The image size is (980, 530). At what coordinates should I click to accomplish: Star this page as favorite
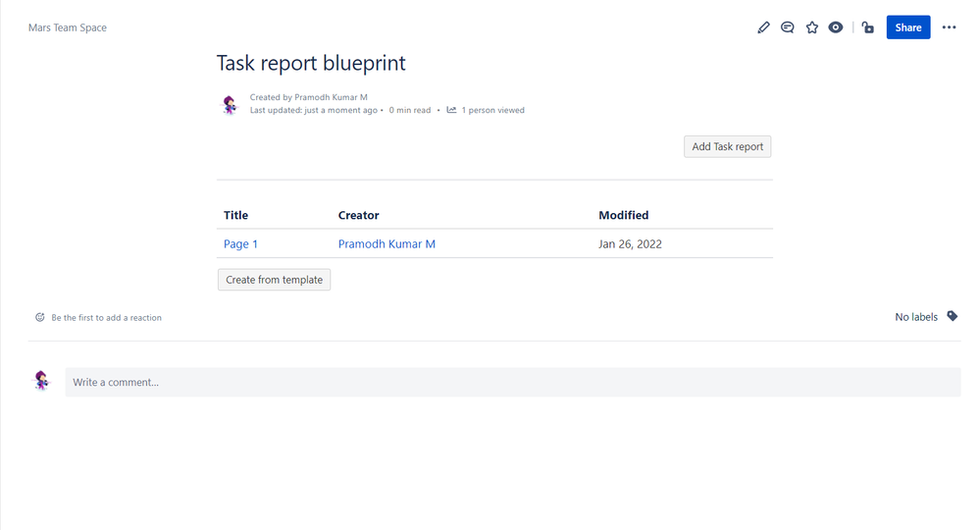tap(812, 27)
